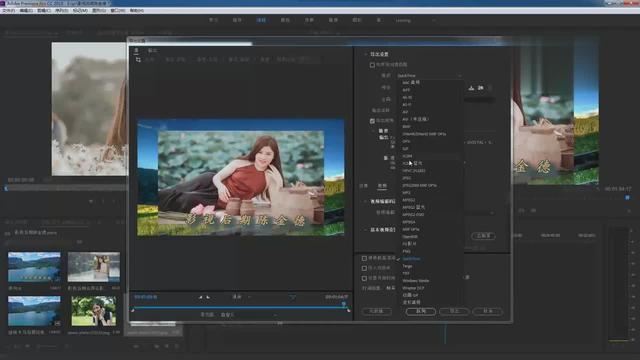Click the Metadata button

pyautogui.click(x=376, y=311)
